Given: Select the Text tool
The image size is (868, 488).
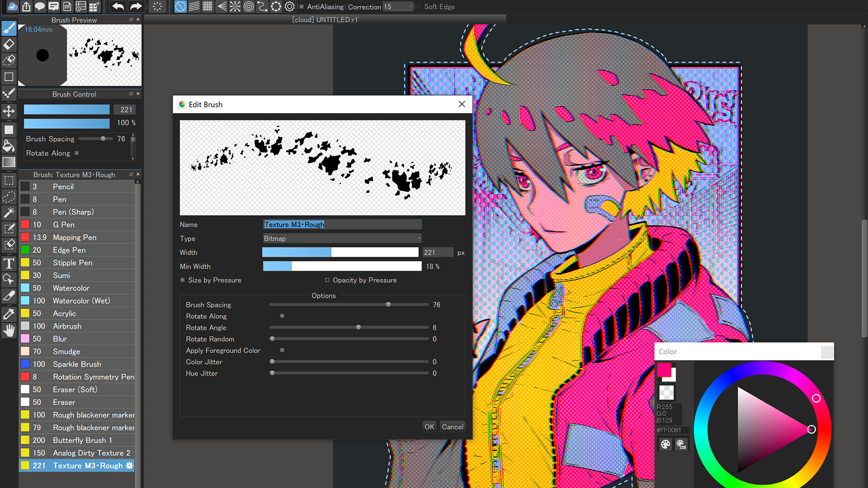Looking at the screenshot, I should point(9,263).
